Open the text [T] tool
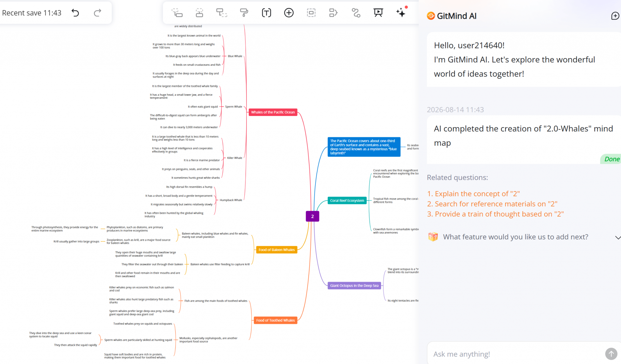 point(266,13)
